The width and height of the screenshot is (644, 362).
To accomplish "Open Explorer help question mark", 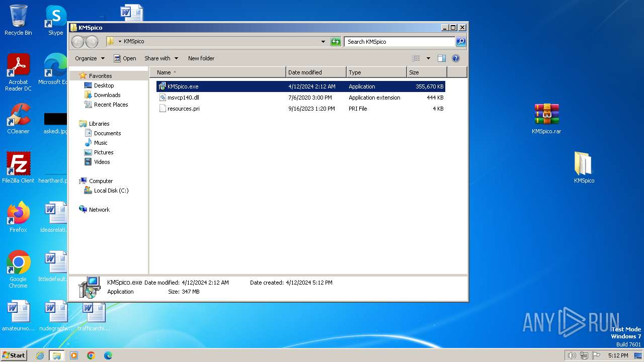I will (x=456, y=58).
